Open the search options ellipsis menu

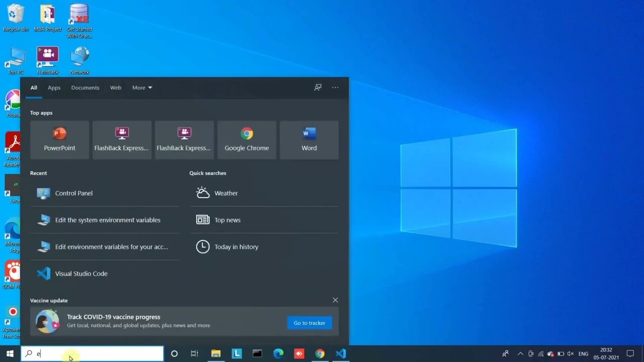(x=335, y=87)
